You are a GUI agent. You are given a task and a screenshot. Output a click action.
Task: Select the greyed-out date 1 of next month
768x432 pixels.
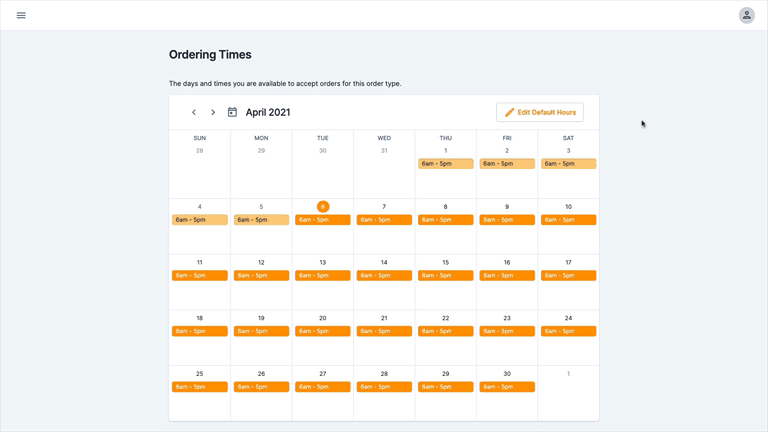(568, 374)
